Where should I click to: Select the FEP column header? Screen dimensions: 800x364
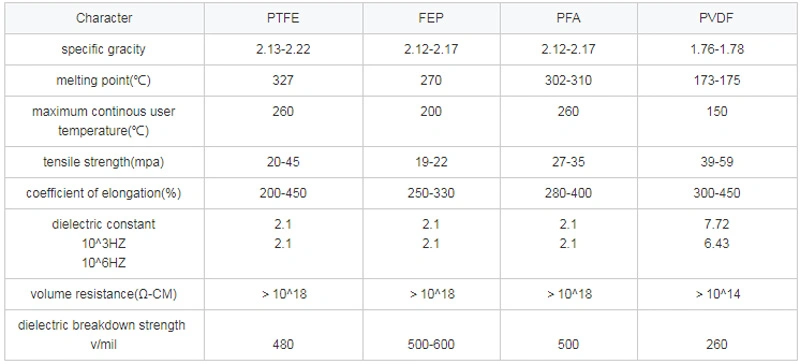[x=431, y=18]
